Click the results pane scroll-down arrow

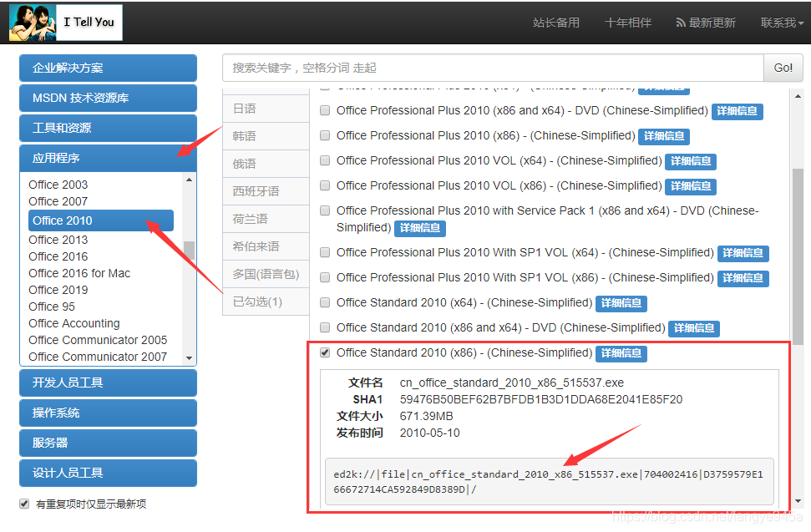click(798, 500)
